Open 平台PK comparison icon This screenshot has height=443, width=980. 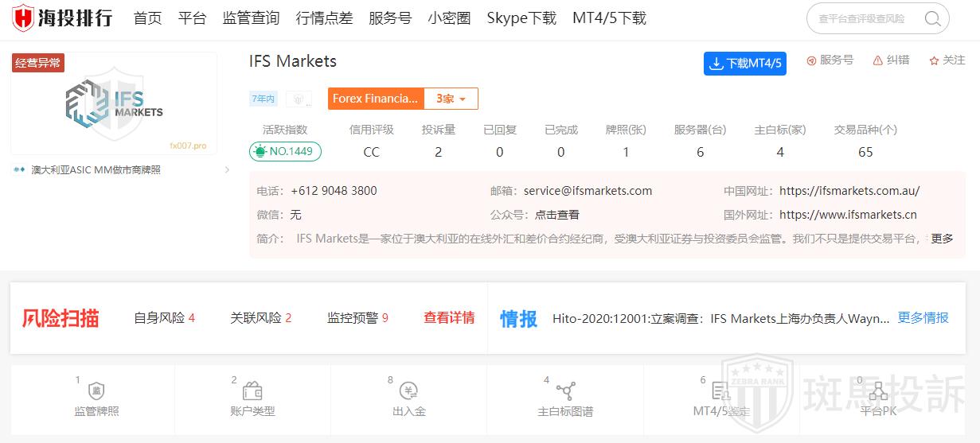coord(878,391)
